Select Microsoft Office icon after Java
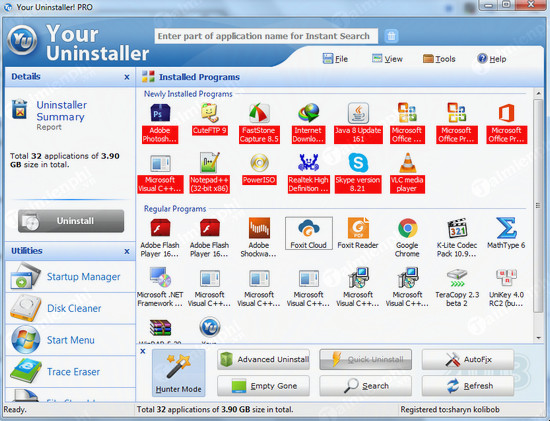550x421 pixels. (407, 113)
